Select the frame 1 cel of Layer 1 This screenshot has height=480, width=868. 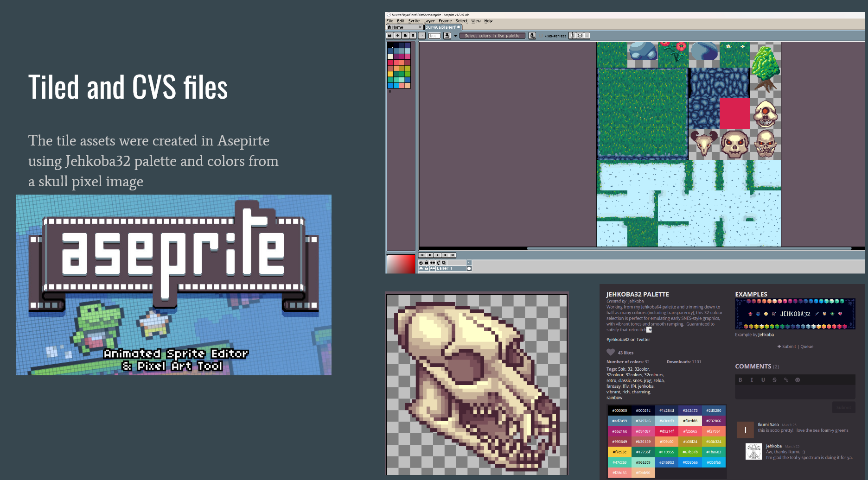[x=469, y=268]
